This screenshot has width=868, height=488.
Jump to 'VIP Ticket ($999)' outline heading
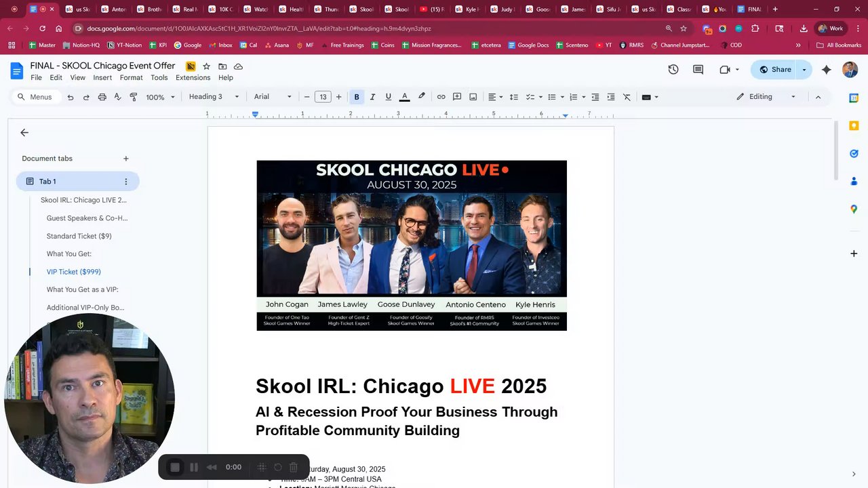point(73,272)
